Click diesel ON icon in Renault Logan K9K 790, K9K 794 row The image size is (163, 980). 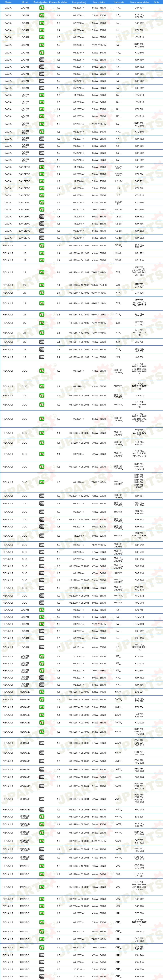[x=42, y=648]
